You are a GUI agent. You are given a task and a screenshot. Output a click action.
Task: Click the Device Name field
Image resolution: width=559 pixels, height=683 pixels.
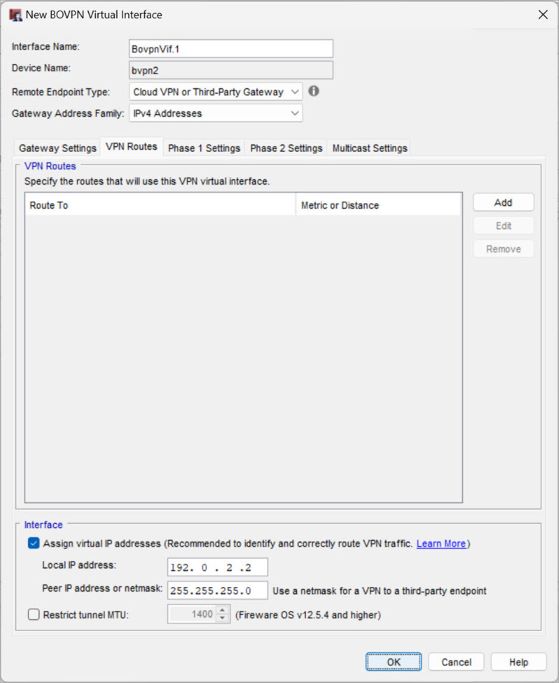click(231, 70)
